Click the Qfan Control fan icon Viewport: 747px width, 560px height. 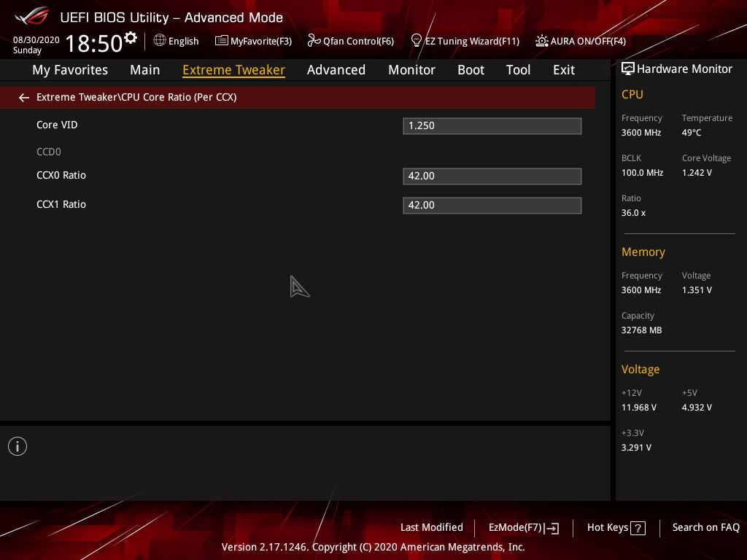tap(314, 41)
